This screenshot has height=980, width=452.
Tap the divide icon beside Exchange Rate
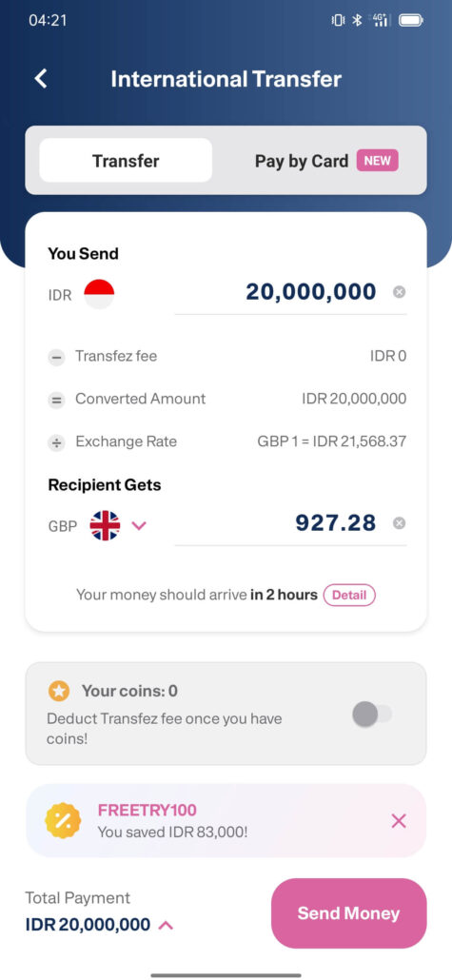pos(57,443)
